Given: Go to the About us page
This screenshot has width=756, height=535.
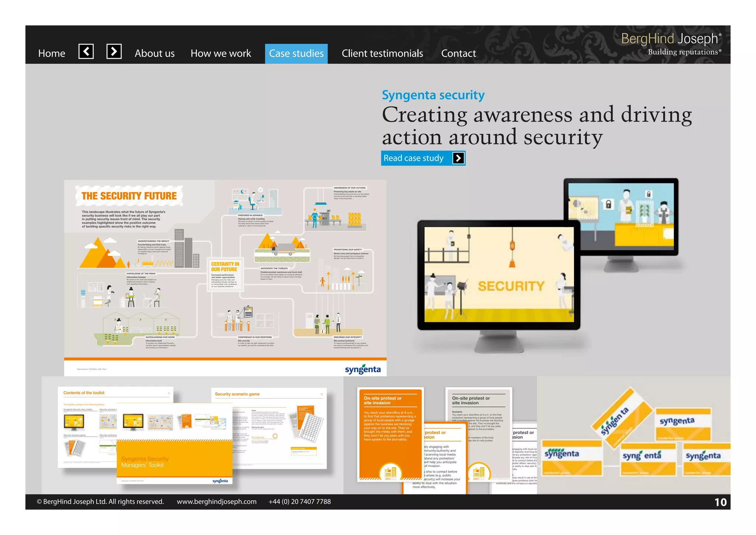Looking at the screenshot, I should 155,54.
